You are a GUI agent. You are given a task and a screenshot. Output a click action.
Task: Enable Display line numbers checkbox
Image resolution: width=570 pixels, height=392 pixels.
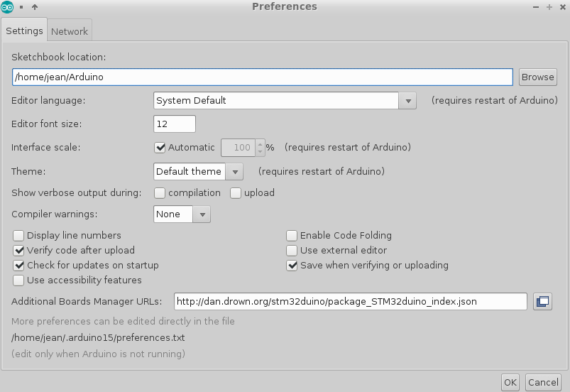(x=18, y=236)
